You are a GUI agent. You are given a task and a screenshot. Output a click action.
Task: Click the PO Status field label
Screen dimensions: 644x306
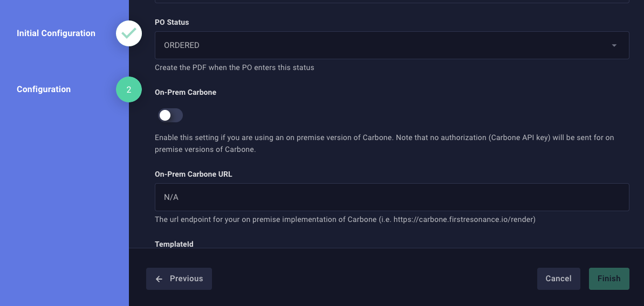[x=172, y=23]
